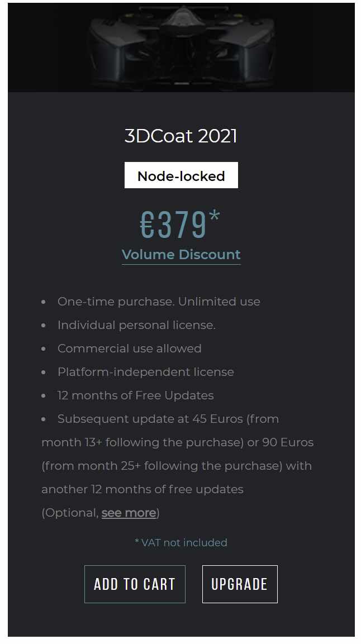The width and height of the screenshot is (361, 644).
Task: Click the "12 months of Free Updates" bullet
Action: tap(135, 395)
